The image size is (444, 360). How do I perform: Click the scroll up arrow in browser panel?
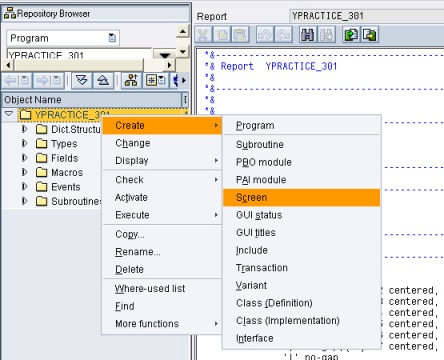tap(183, 32)
